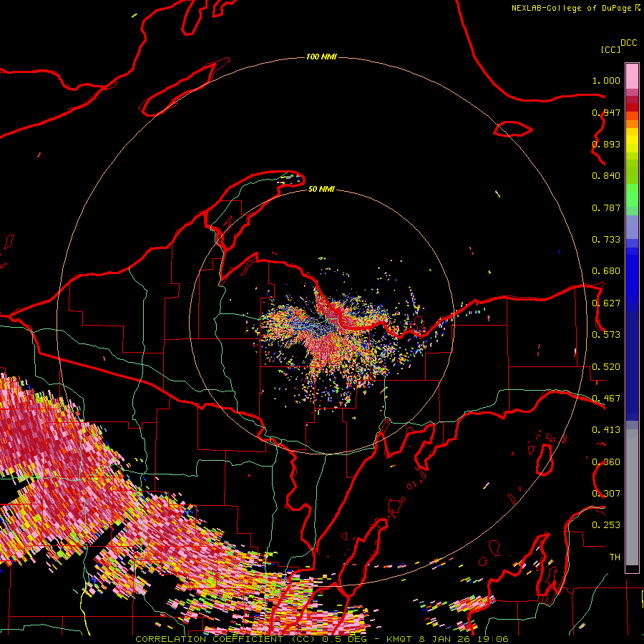
Task: Click the 0.253 scale value
Action: coord(606,525)
